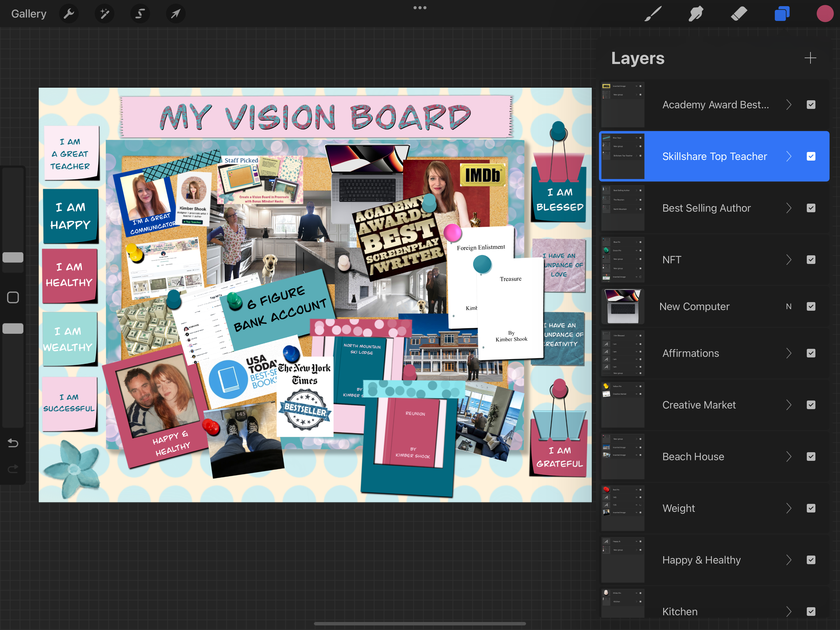Expand the NFT group chevron
The height and width of the screenshot is (630, 840).
click(x=789, y=260)
